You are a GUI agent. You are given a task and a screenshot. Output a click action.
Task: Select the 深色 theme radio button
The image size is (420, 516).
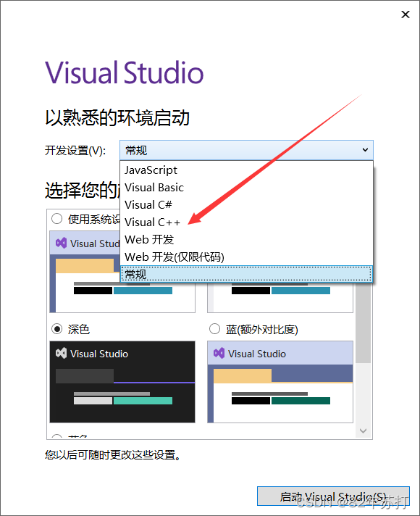point(57,329)
